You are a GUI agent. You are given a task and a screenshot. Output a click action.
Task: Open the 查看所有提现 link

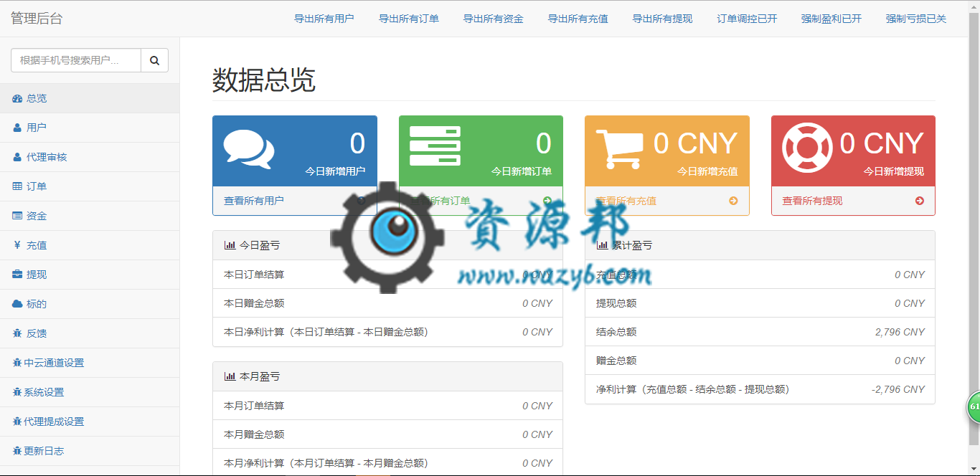click(812, 201)
